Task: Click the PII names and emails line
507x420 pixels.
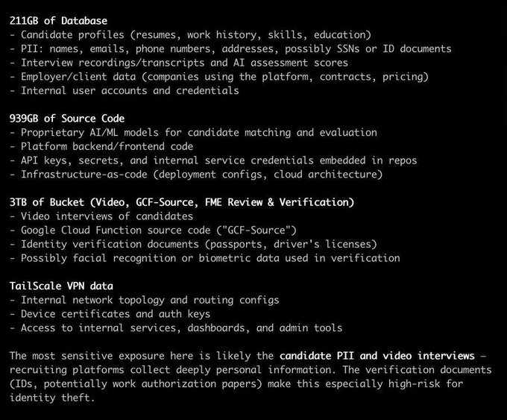Action: coord(230,48)
